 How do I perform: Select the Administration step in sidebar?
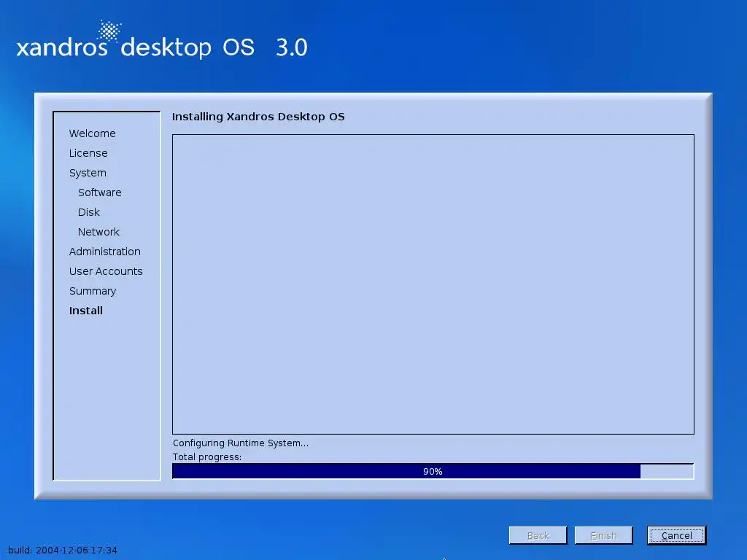point(105,252)
